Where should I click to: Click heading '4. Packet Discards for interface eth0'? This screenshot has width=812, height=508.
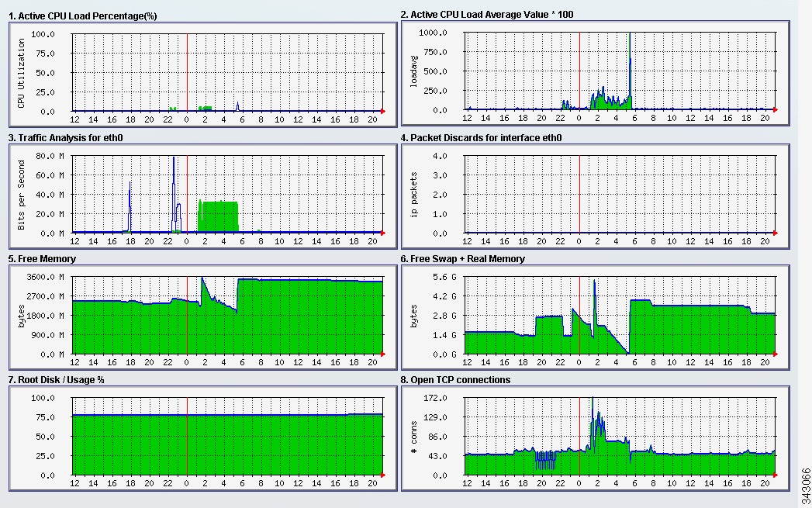point(481,138)
